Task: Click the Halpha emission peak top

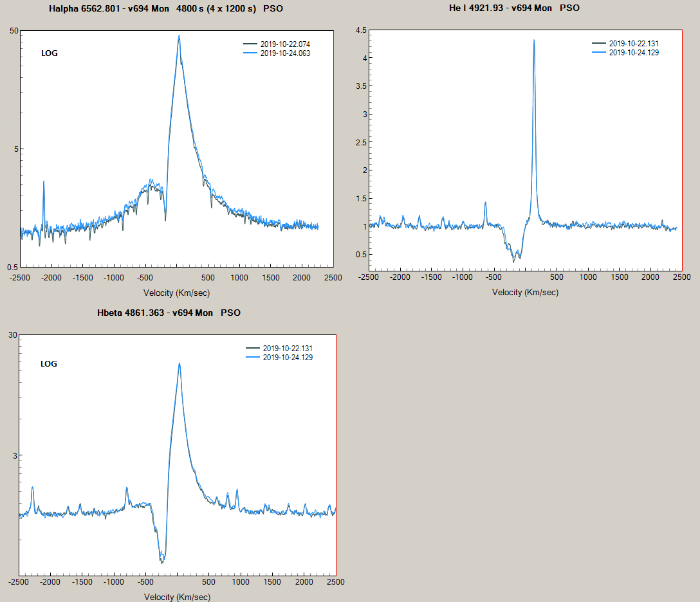Action: (x=179, y=36)
